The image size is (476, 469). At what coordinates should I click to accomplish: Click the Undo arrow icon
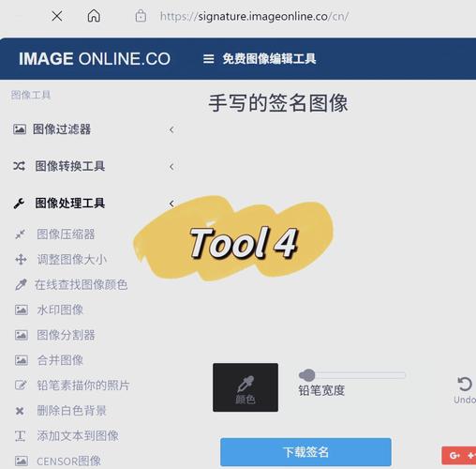point(465,384)
